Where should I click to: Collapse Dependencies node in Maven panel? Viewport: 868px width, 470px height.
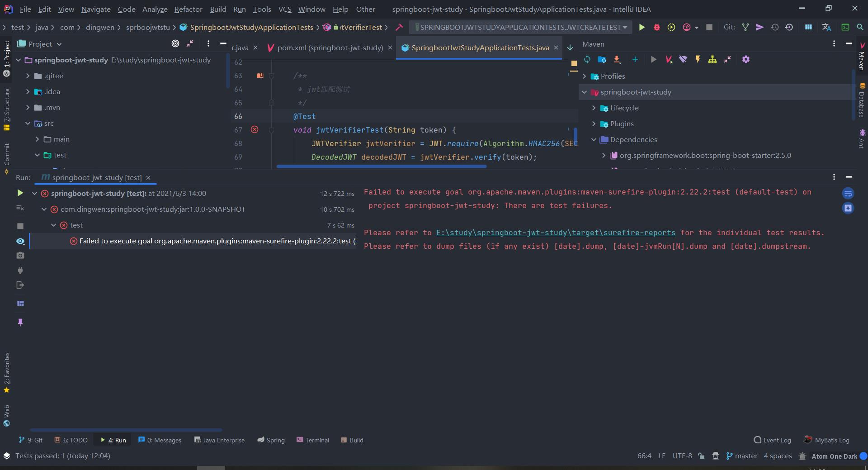click(x=594, y=139)
